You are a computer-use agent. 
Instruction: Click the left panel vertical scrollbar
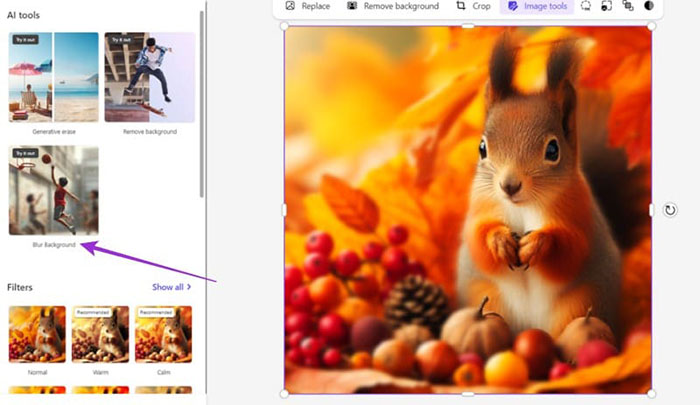pyautogui.click(x=203, y=100)
